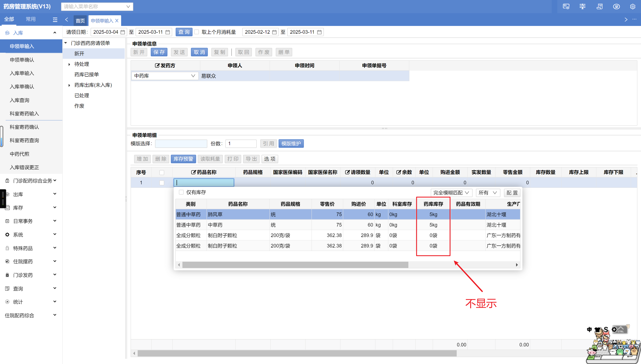Image resolution: width=641 pixels, height=364 pixels.
Task: Close the 申领单输入 tab
Action: pyautogui.click(x=117, y=21)
